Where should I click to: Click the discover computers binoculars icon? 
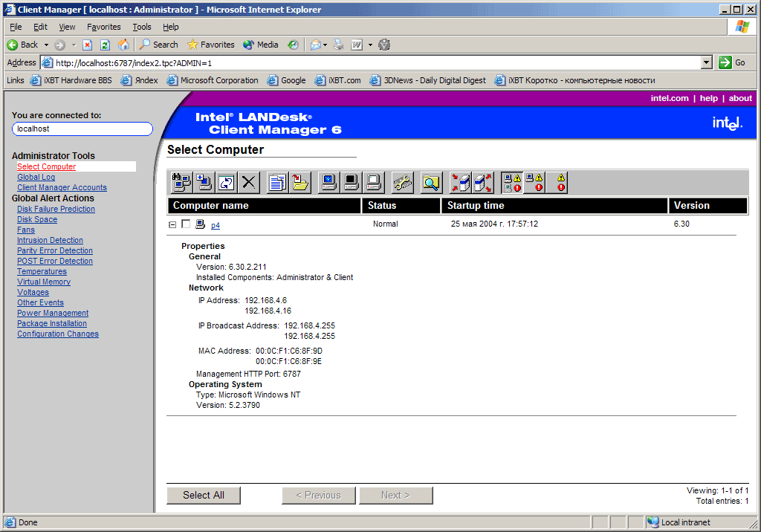pyautogui.click(x=182, y=183)
